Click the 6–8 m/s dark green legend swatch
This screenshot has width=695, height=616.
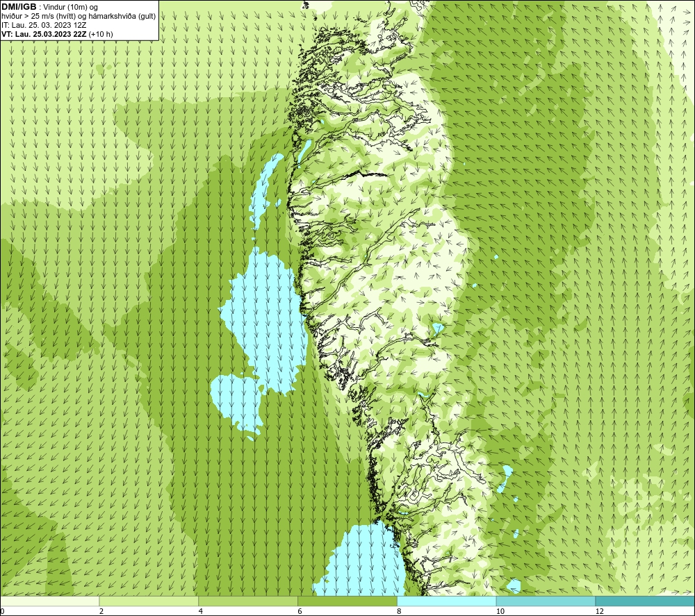tap(347, 601)
